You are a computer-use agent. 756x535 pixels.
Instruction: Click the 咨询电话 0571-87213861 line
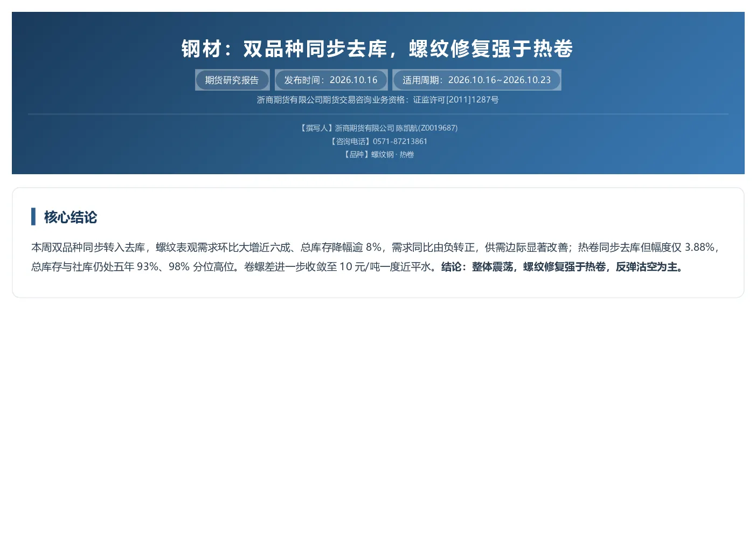(x=378, y=141)
